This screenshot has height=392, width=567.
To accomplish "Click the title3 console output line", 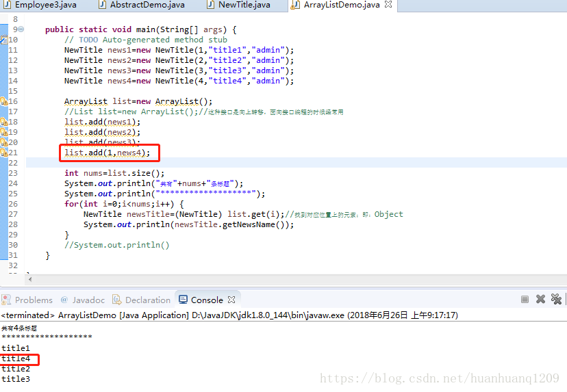I will coord(16,379).
